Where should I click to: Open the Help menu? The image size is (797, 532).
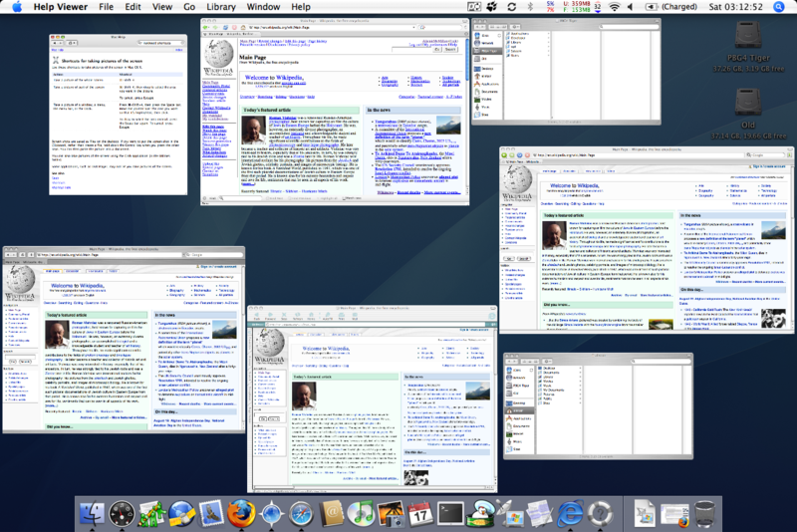(x=301, y=7)
